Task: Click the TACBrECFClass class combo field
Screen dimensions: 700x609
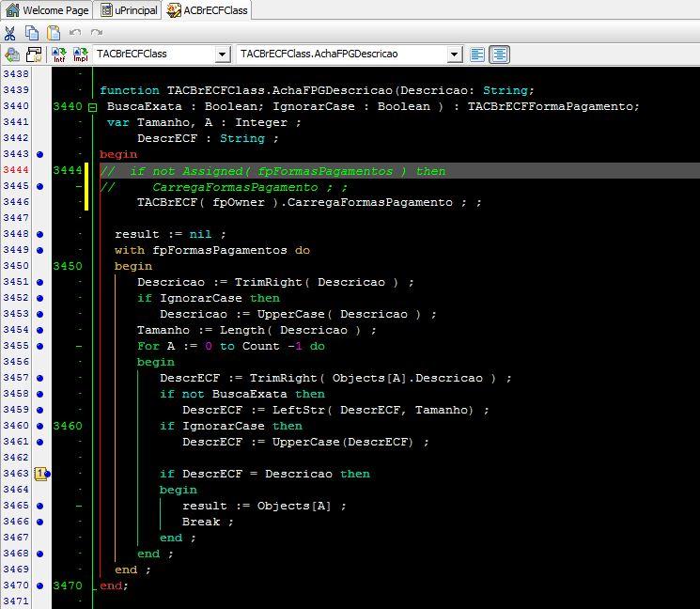Action: pyautogui.click(x=162, y=54)
